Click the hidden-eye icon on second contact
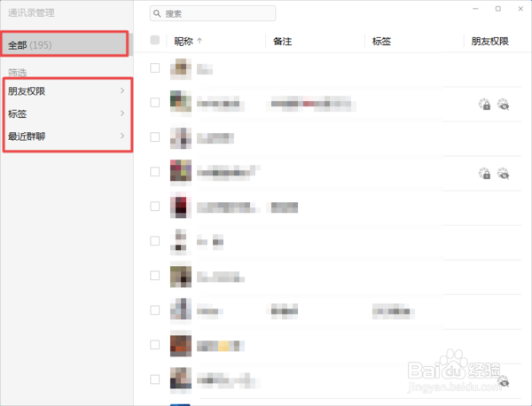This screenshot has width=532, height=406. 503,104
